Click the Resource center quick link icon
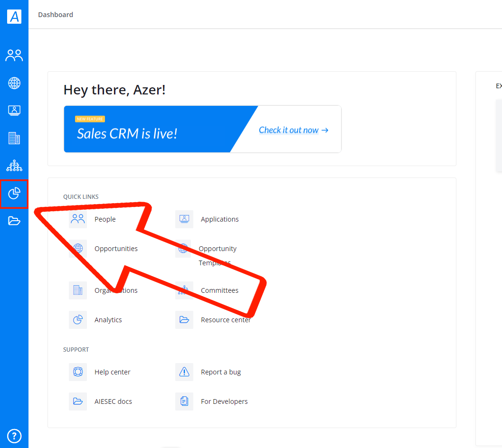502x448 pixels. pyautogui.click(x=184, y=320)
